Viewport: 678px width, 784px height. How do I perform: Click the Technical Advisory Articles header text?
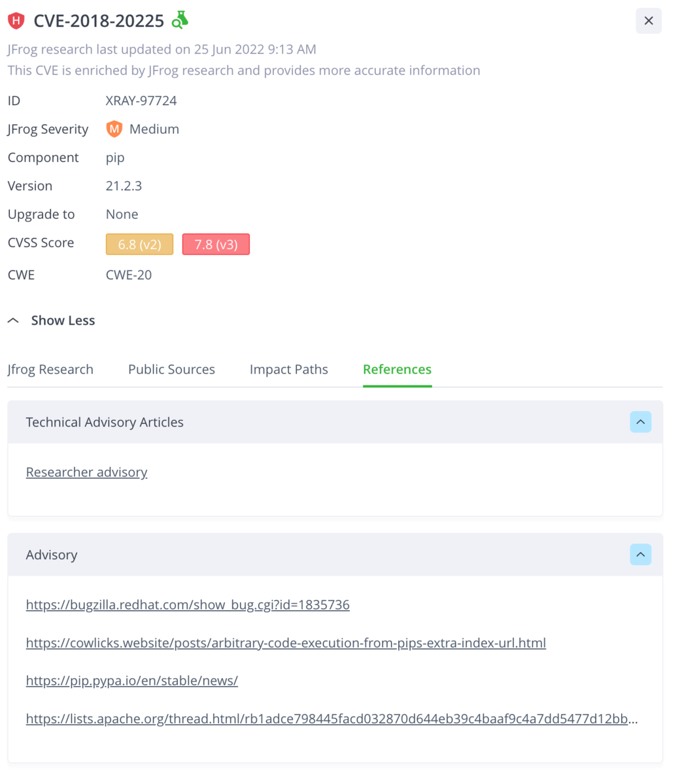coord(105,422)
